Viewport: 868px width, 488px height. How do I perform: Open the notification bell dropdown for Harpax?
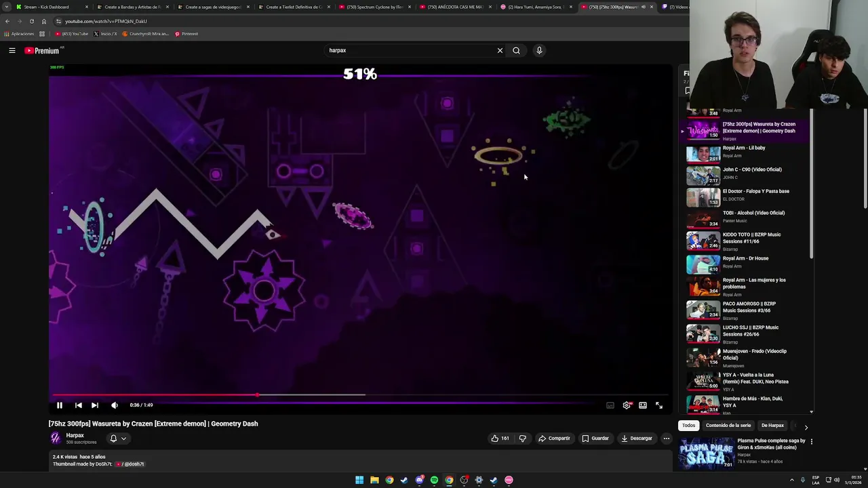118,439
